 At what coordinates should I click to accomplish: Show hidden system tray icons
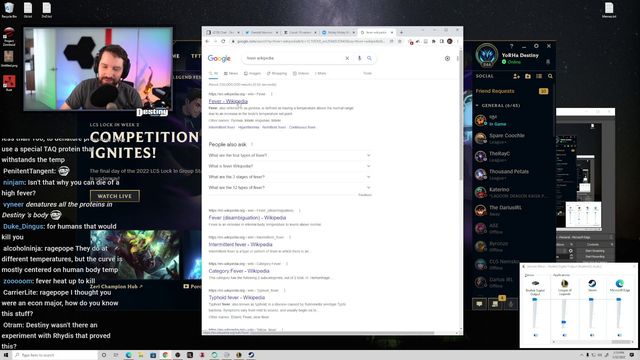[x=582, y=355]
